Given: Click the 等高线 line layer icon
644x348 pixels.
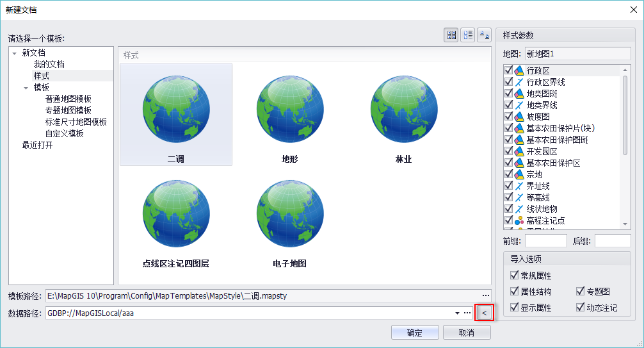Looking at the screenshot, I should pyautogui.click(x=519, y=197).
